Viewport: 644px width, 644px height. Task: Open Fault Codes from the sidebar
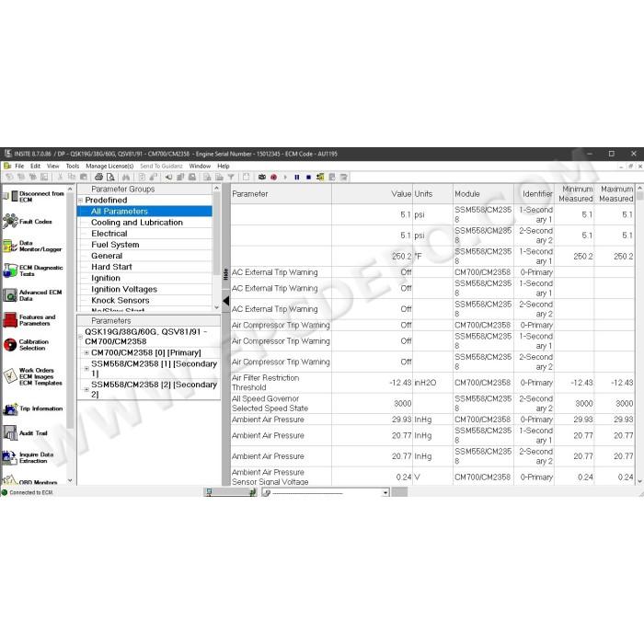tap(28, 222)
